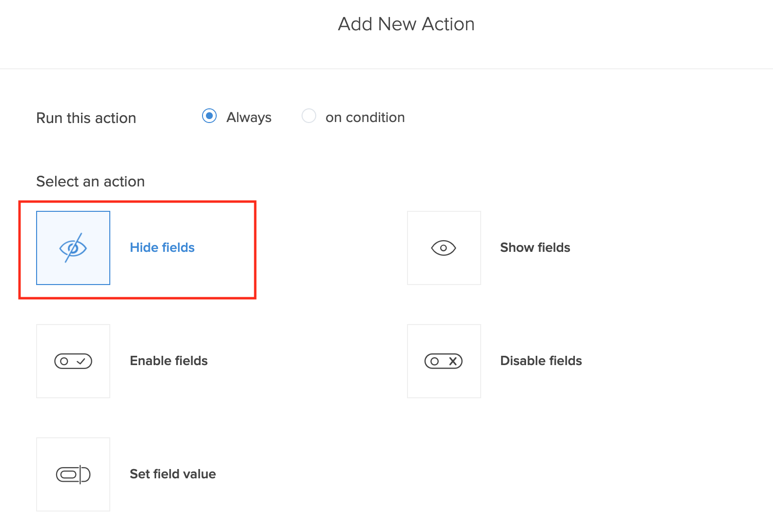The width and height of the screenshot is (773, 532).
Task: Select the Disable fields toggle icon
Action: click(x=444, y=361)
